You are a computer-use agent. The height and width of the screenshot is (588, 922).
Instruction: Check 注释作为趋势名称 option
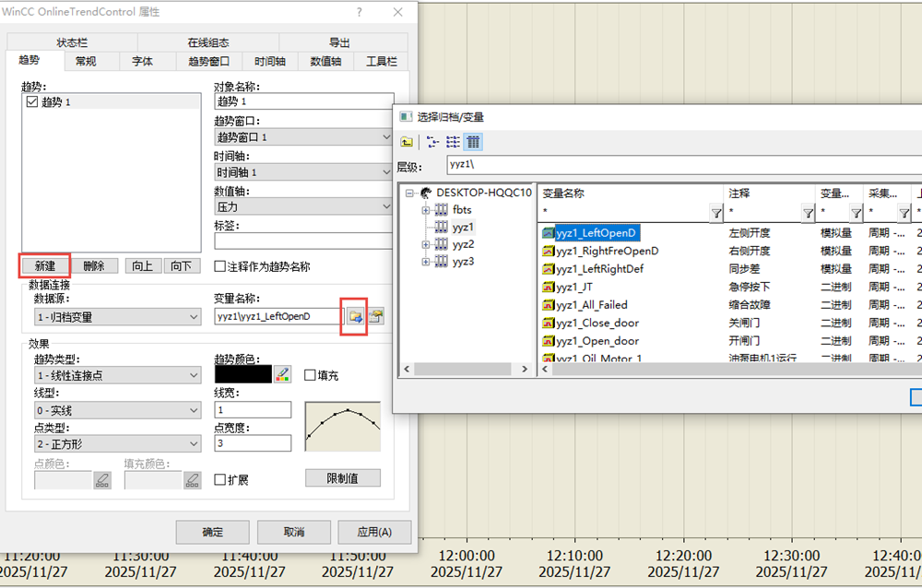click(220, 266)
